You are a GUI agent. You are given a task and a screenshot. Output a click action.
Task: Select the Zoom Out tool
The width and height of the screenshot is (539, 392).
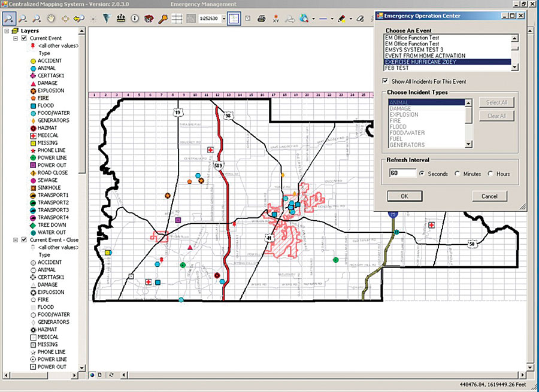pos(23,18)
